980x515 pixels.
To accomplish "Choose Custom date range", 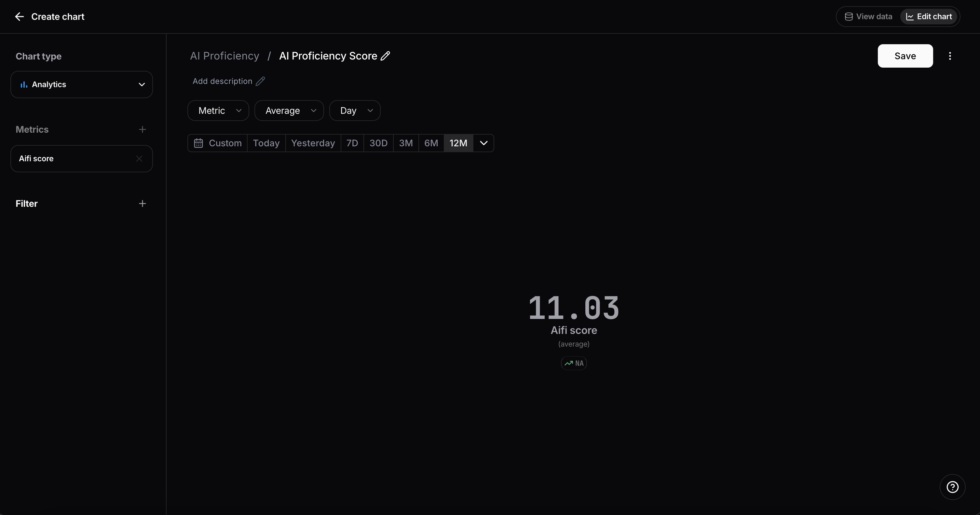I will (x=218, y=143).
